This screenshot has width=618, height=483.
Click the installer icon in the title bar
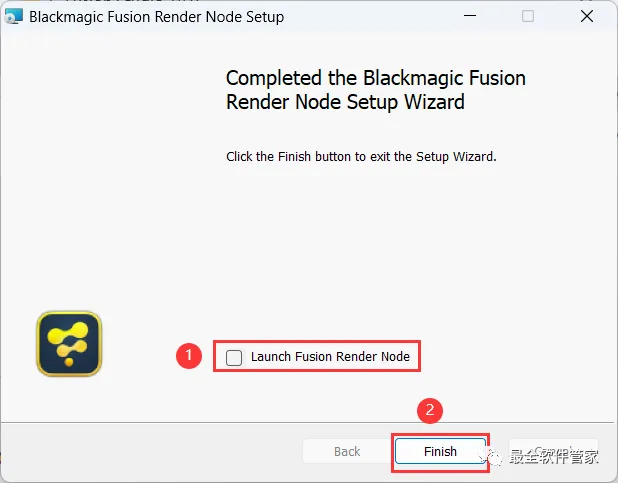click(x=13, y=17)
